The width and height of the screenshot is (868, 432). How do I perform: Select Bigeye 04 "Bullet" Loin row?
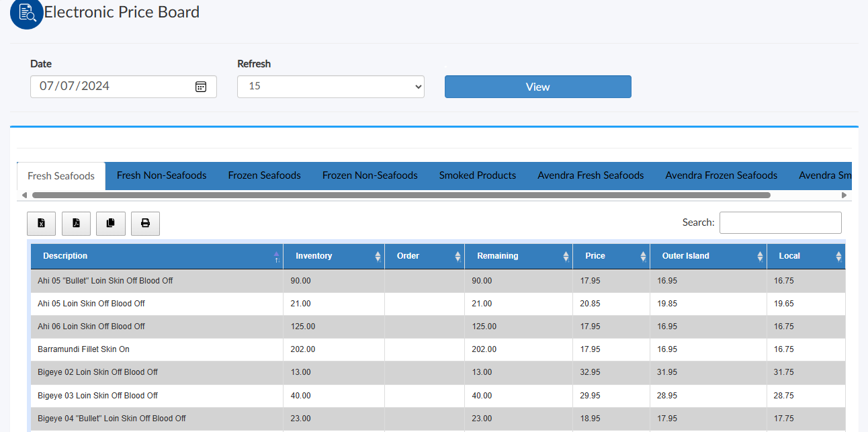tap(438, 419)
